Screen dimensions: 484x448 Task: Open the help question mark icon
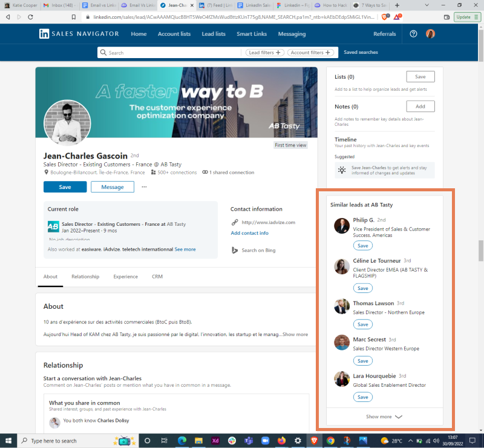413,34
